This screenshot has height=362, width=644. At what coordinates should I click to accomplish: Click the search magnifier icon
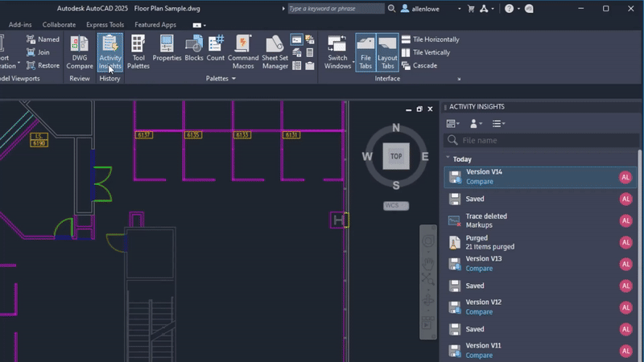tap(391, 9)
